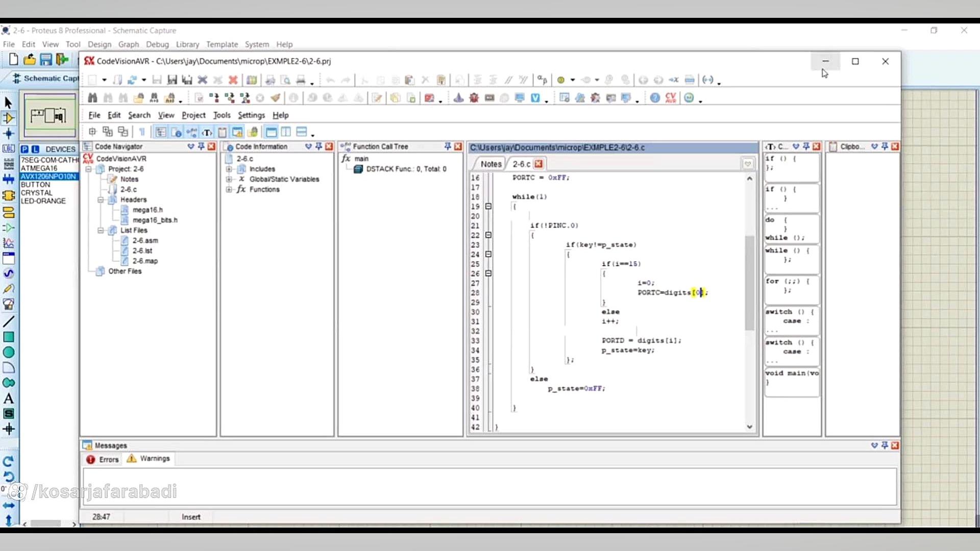The image size is (980, 551).
Task: Click the Save All double-disk icon
Action: [x=187, y=80]
